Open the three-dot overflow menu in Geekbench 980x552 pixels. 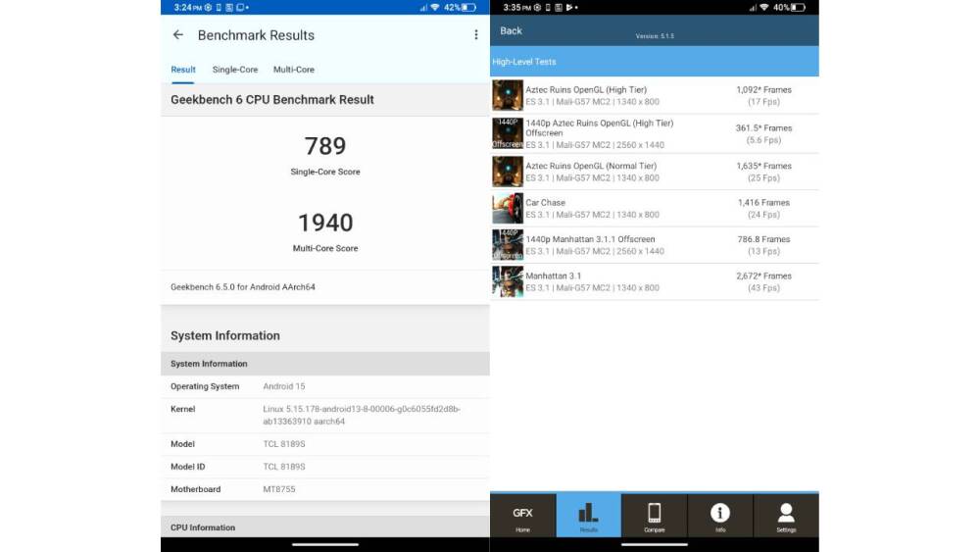pos(476,35)
